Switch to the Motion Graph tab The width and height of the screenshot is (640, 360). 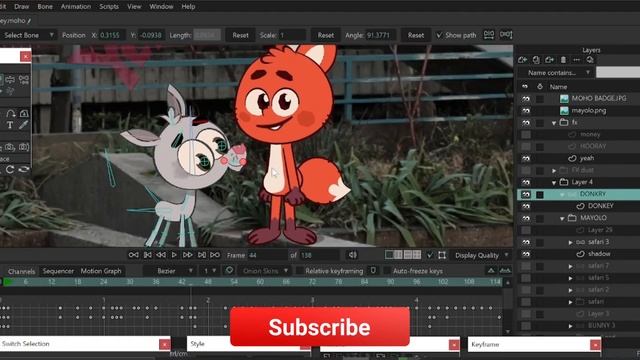(101, 271)
